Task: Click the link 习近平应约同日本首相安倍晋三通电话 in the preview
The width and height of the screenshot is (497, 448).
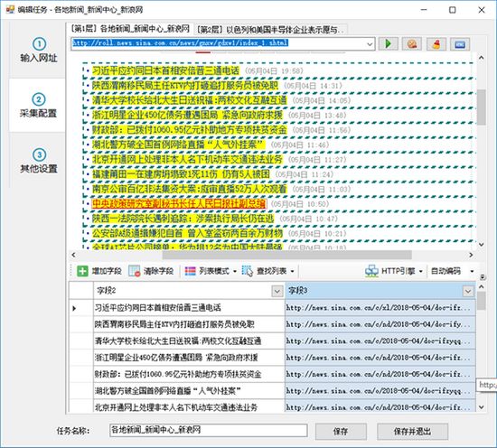Action: coord(165,70)
